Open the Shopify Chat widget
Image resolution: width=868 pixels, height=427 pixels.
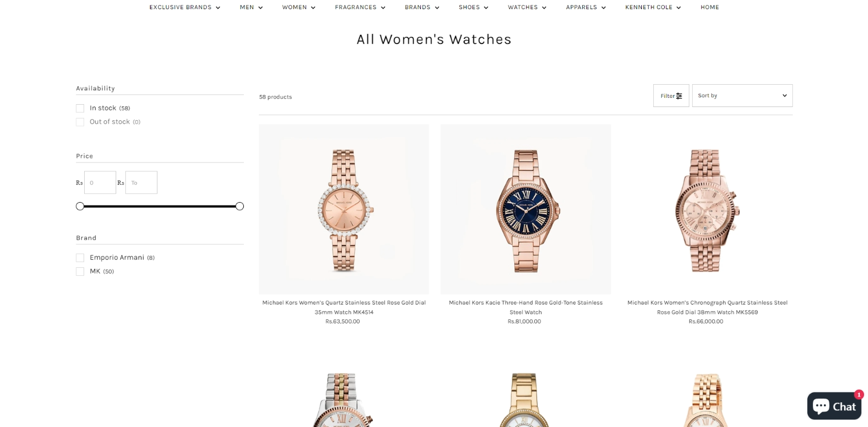pos(834,406)
